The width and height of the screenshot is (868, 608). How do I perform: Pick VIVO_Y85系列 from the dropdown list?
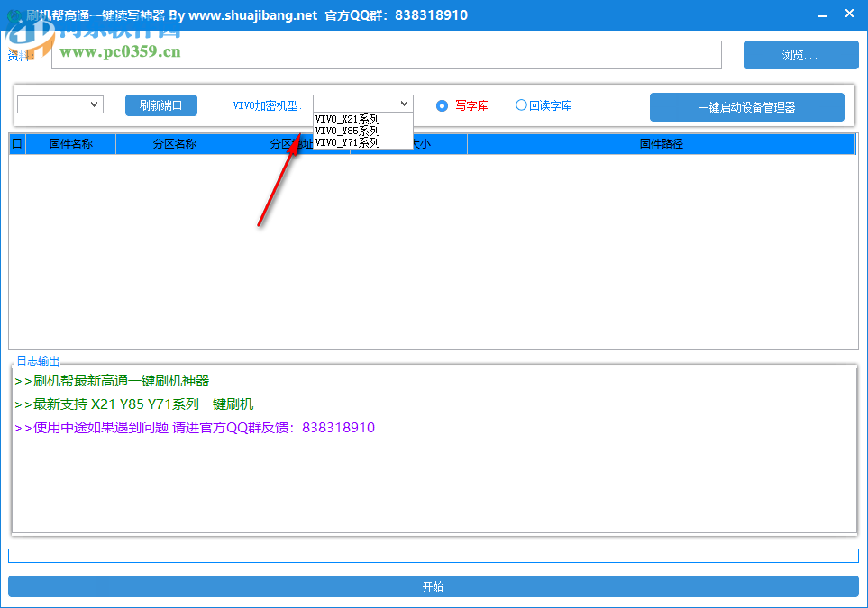(x=348, y=131)
